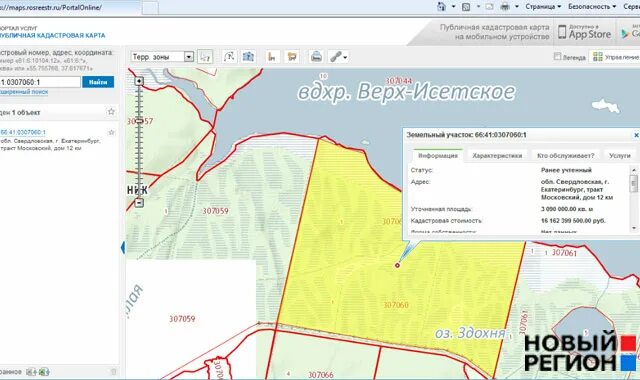Open the link tool dropdown arrow
This screenshot has height=380, width=640.
[345, 58]
